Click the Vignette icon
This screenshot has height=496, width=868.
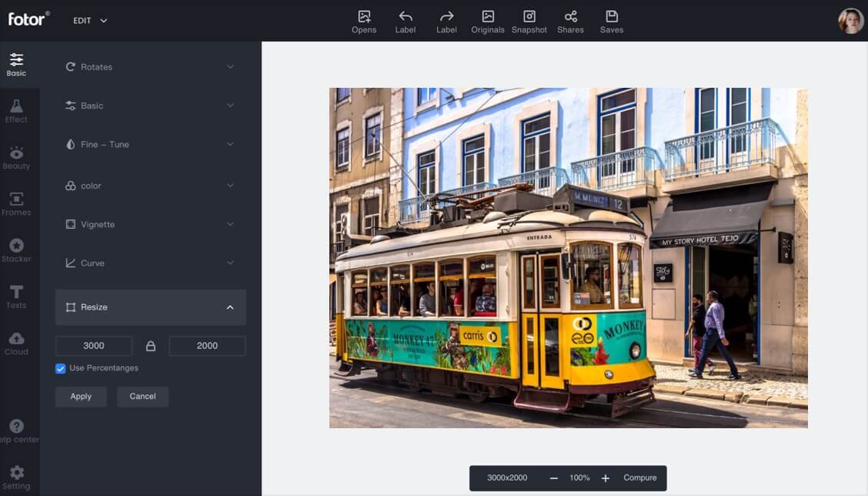pyautogui.click(x=70, y=224)
